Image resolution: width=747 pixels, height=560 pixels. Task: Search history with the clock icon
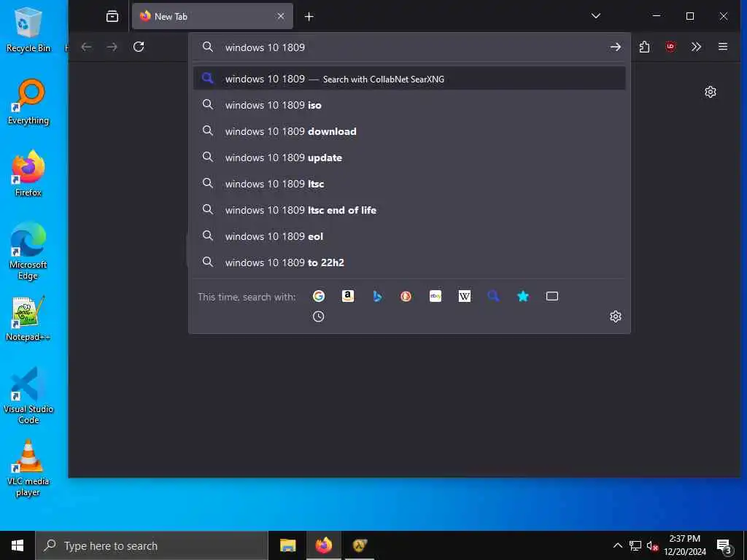(x=318, y=316)
